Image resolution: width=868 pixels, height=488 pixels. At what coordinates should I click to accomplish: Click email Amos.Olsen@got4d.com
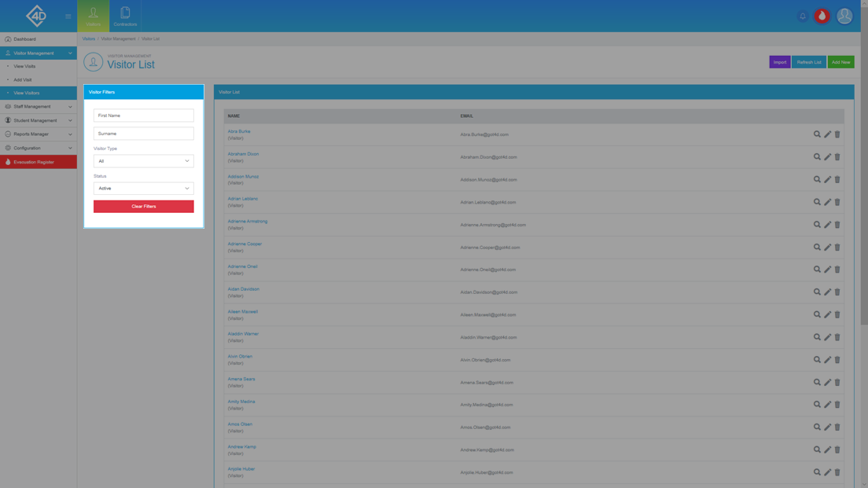tap(485, 427)
